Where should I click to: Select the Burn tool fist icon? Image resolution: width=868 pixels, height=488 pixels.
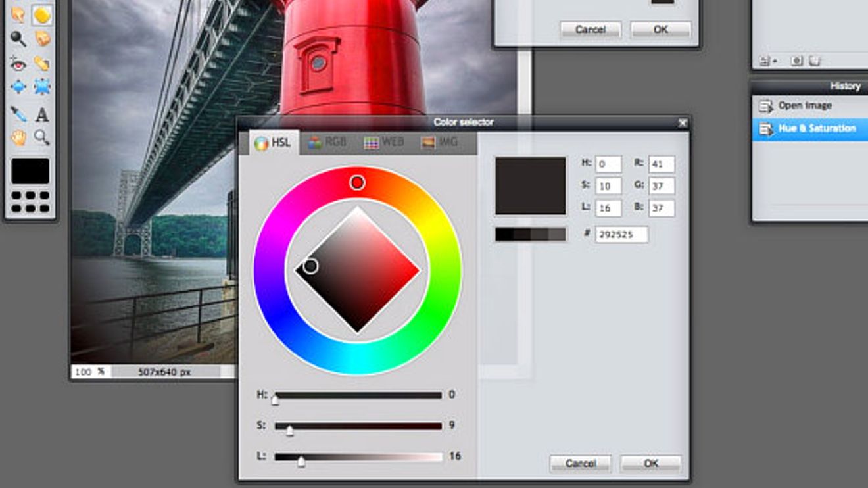coord(42,39)
